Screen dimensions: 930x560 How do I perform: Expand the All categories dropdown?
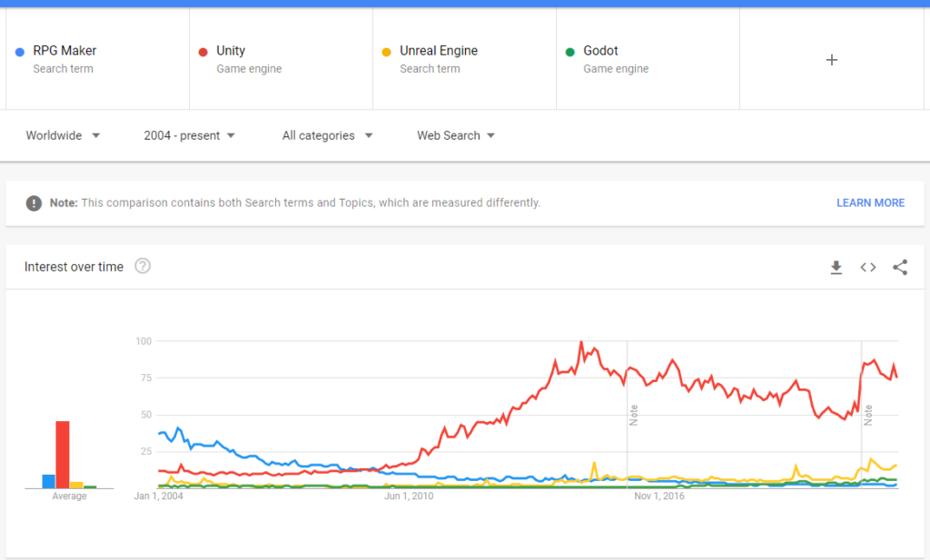coord(327,136)
